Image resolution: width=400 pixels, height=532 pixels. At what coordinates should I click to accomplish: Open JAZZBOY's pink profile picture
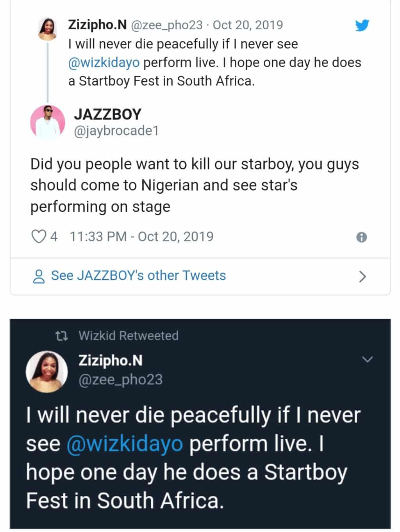tap(47, 122)
